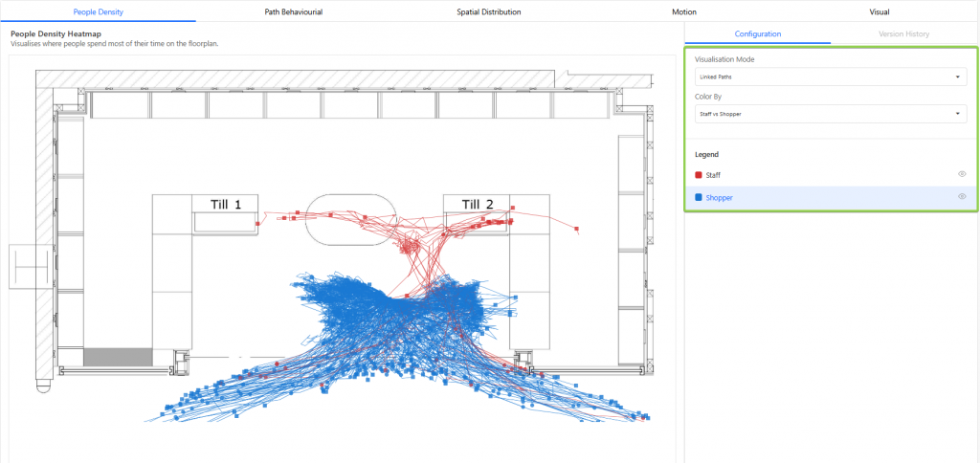The width and height of the screenshot is (980, 463).
Task: Select the Motion tab
Action: point(684,11)
